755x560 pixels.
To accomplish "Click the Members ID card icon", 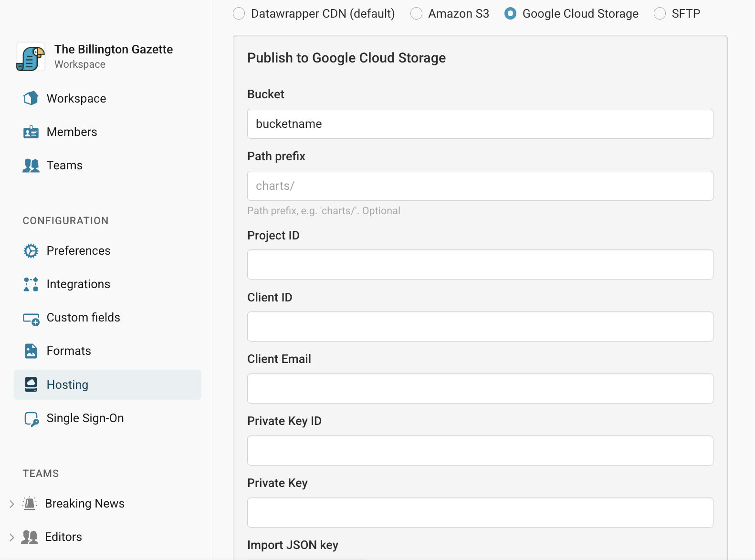I will click(31, 132).
